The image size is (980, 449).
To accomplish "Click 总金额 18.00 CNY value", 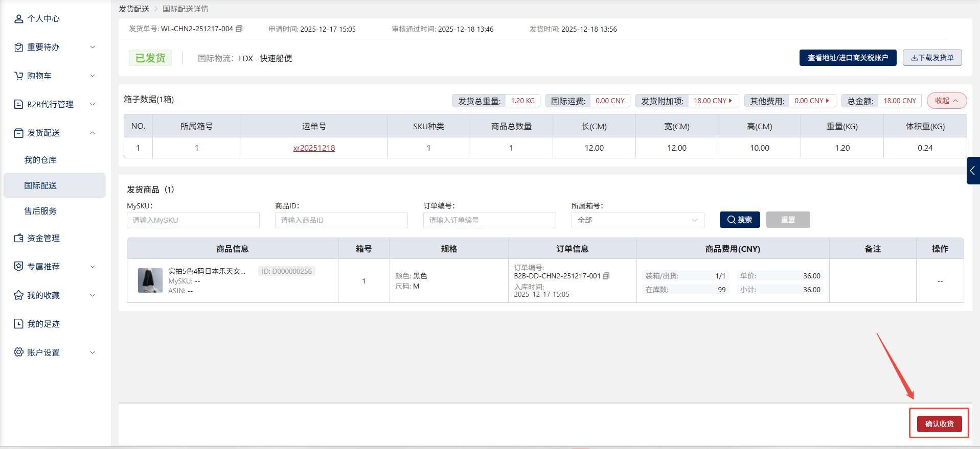I will click(900, 101).
